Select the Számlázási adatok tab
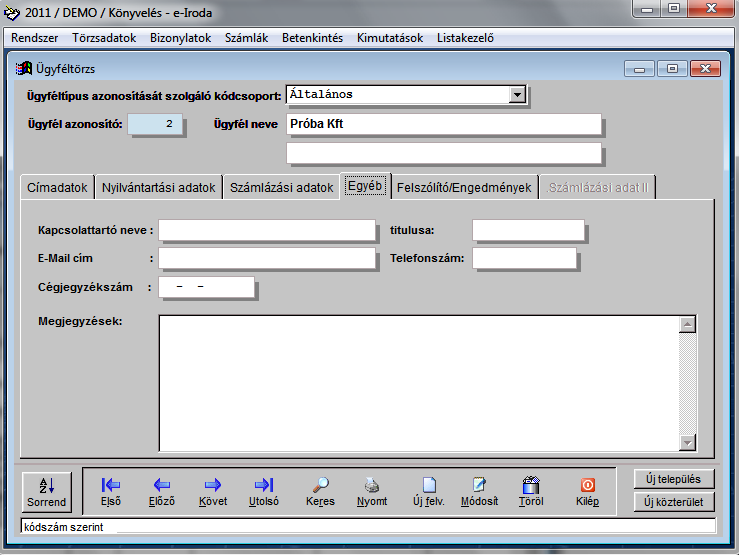 coord(281,187)
